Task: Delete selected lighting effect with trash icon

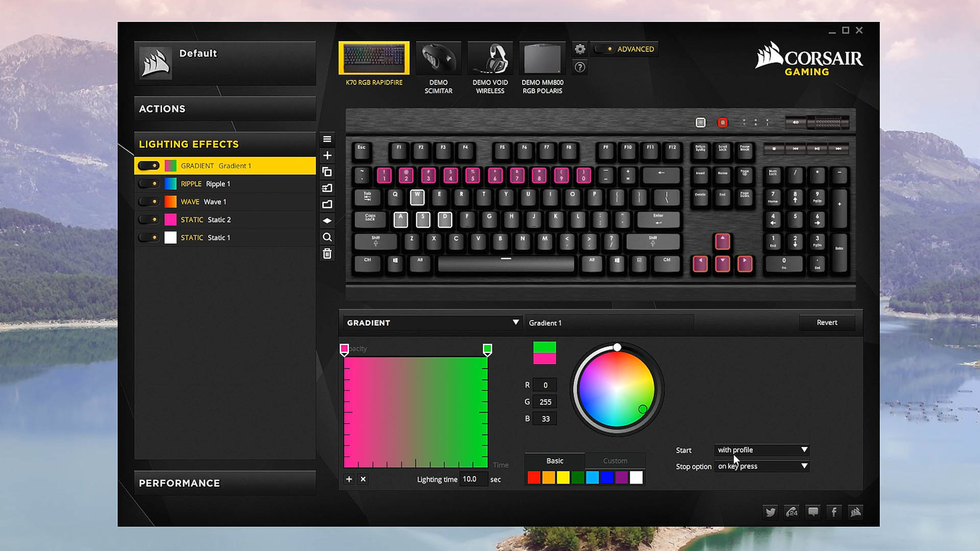Action: click(327, 254)
